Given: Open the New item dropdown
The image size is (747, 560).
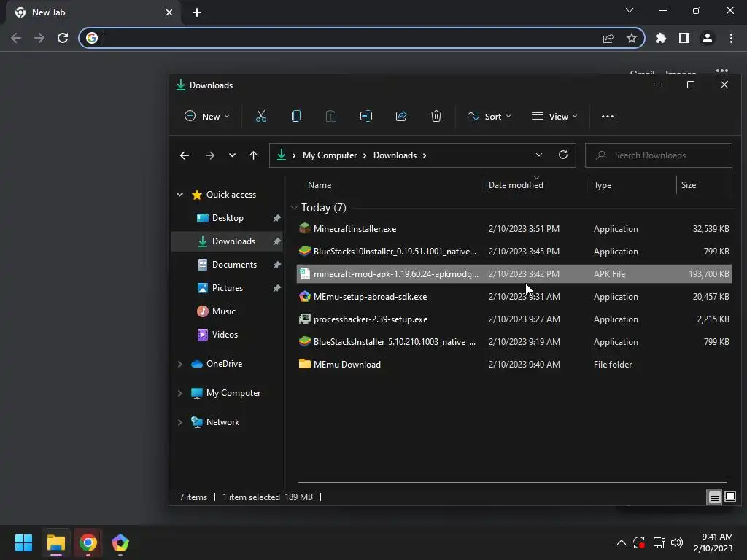Looking at the screenshot, I should click(206, 116).
